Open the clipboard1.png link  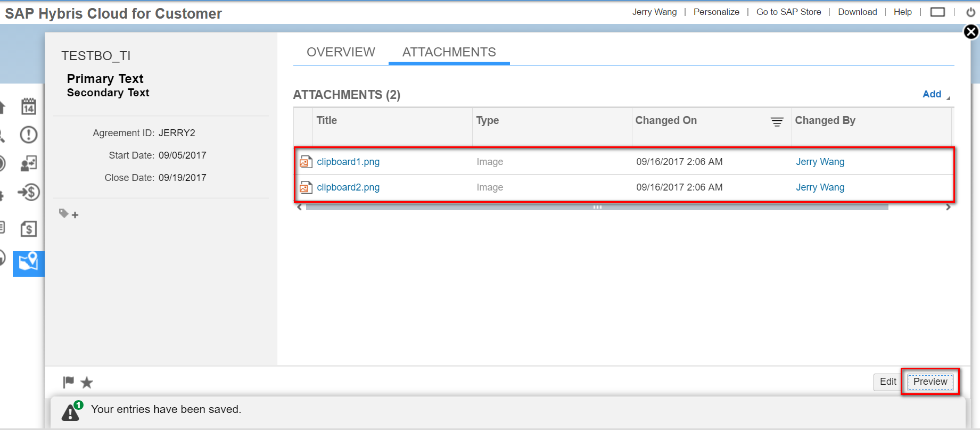(348, 162)
